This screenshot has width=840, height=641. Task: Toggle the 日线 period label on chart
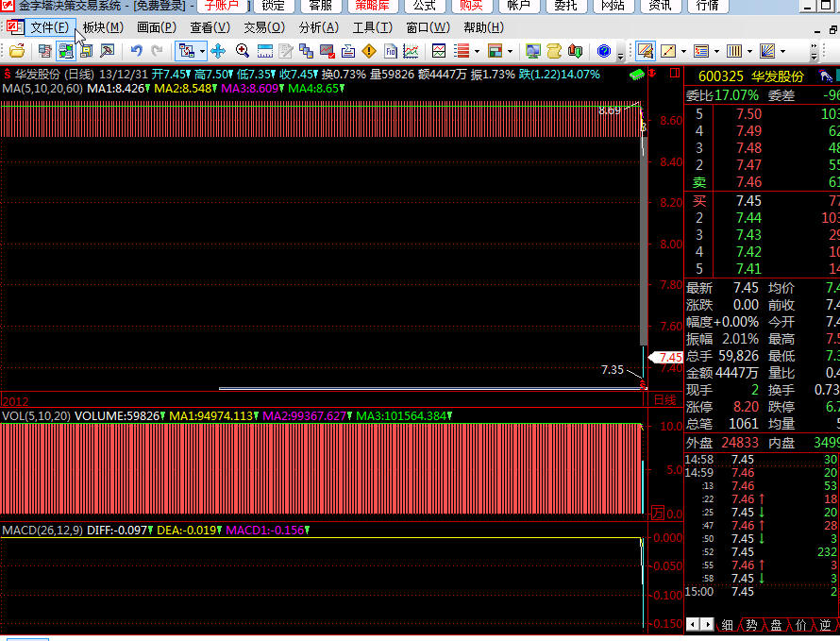click(664, 399)
